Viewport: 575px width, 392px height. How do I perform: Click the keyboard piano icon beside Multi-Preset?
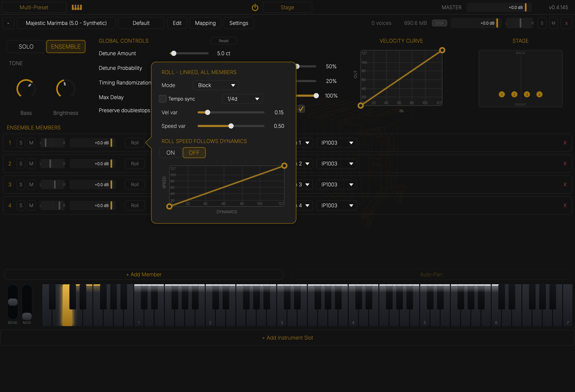[77, 7]
